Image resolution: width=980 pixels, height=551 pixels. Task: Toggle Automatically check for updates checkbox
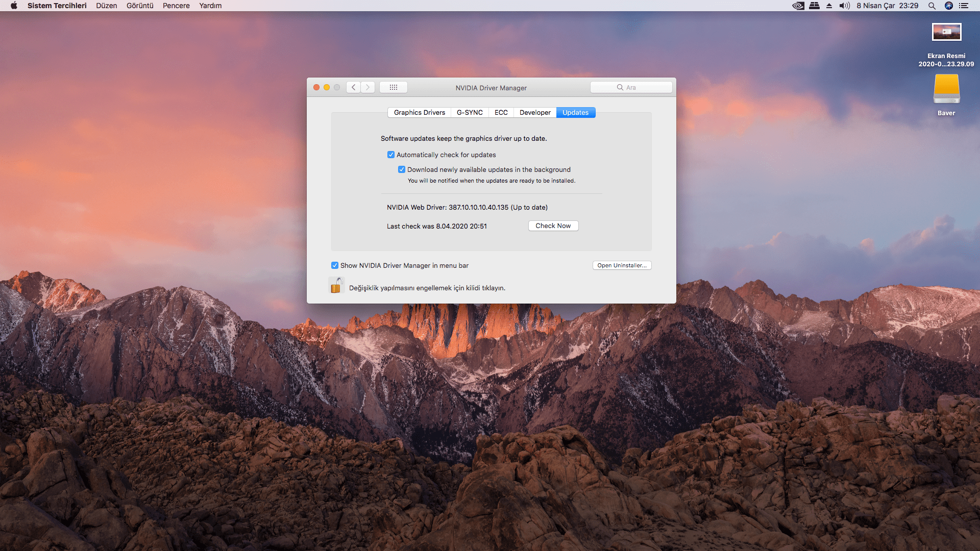(391, 155)
